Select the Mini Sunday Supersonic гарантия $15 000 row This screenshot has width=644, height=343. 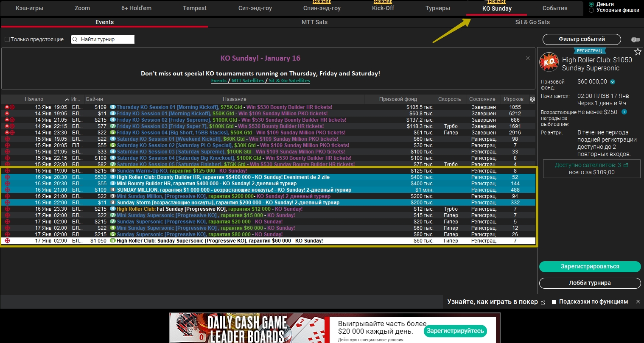pos(268,215)
